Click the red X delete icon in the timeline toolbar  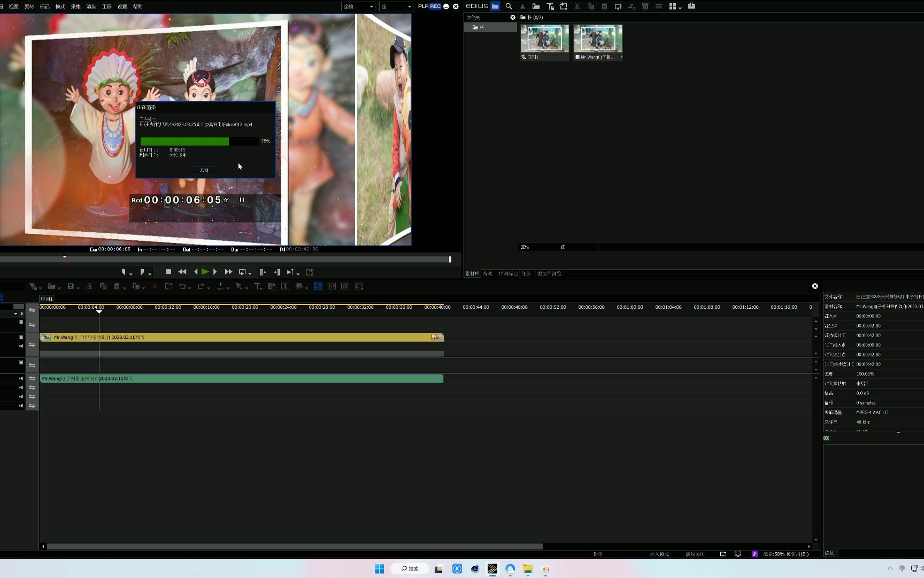tap(155, 286)
